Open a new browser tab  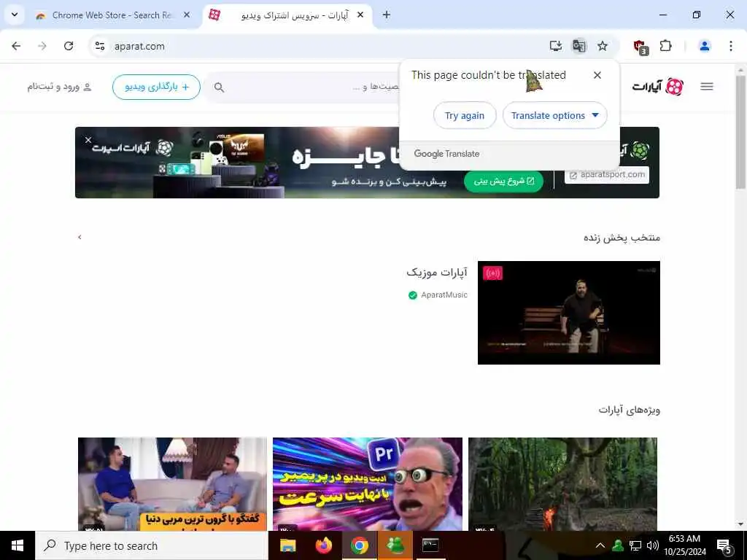coord(387,15)
